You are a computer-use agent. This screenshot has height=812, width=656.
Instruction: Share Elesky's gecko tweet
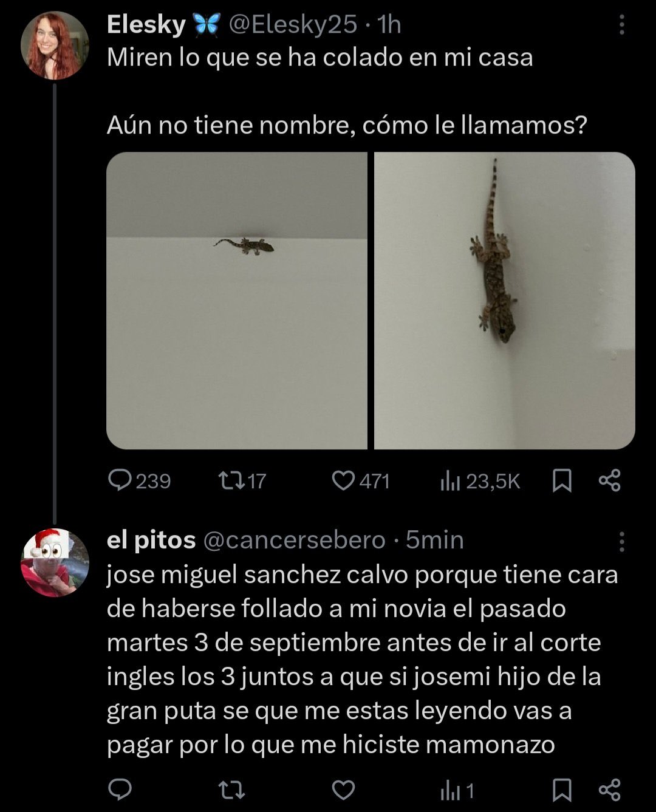click(x=610, y=481)
